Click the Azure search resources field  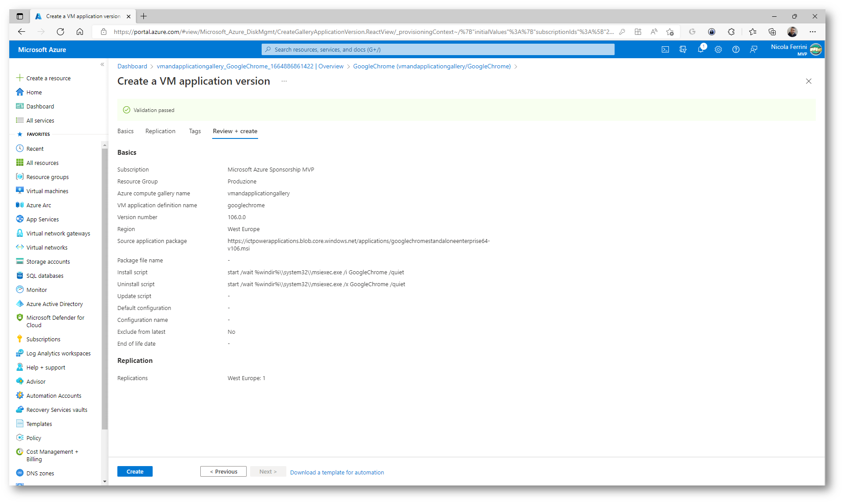tap(438, 49)
